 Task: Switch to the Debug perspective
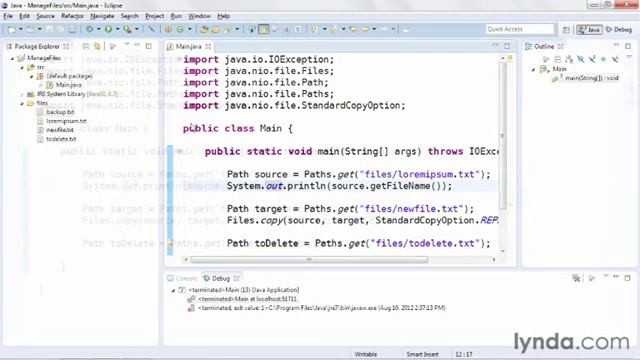619,29
